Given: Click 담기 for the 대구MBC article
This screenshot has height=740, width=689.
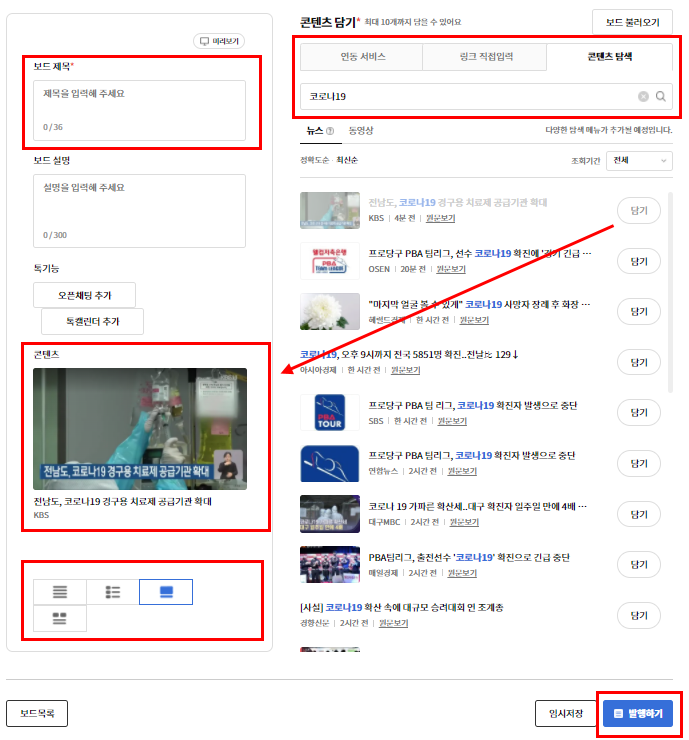Looking at the screenshot, I should (639, 514).
